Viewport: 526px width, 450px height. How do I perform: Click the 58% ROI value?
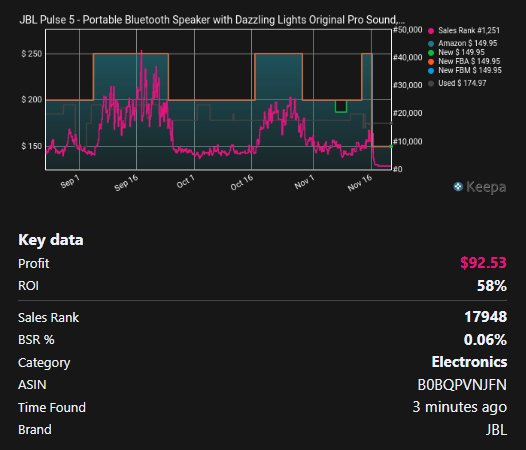(x=492, y=286)
